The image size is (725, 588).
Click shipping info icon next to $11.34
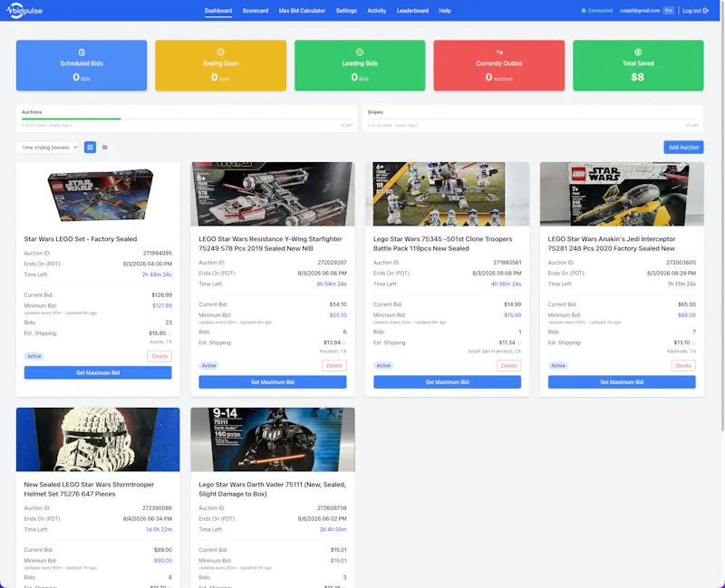(518, 343)
